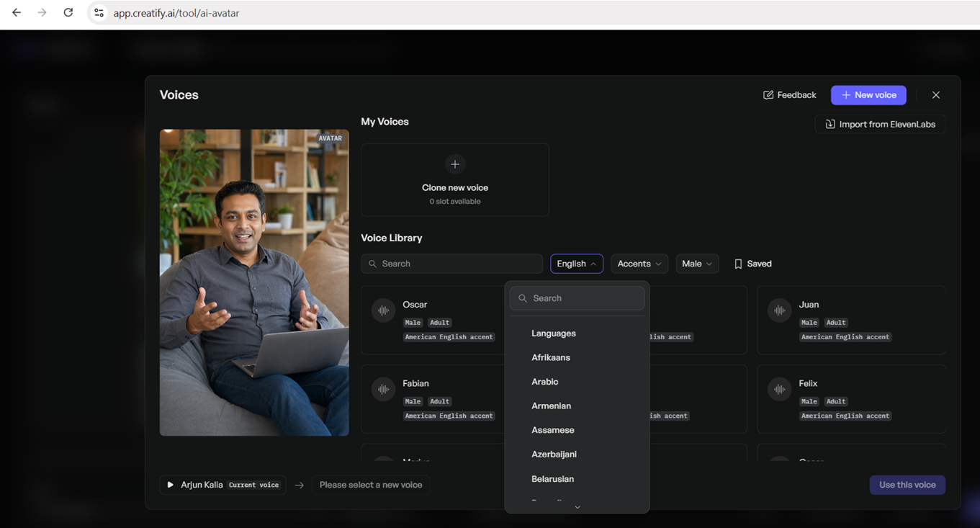Open the Feedback form
Image resolution: width=980 pixels, height=528 pixels.
click(789, 95)
